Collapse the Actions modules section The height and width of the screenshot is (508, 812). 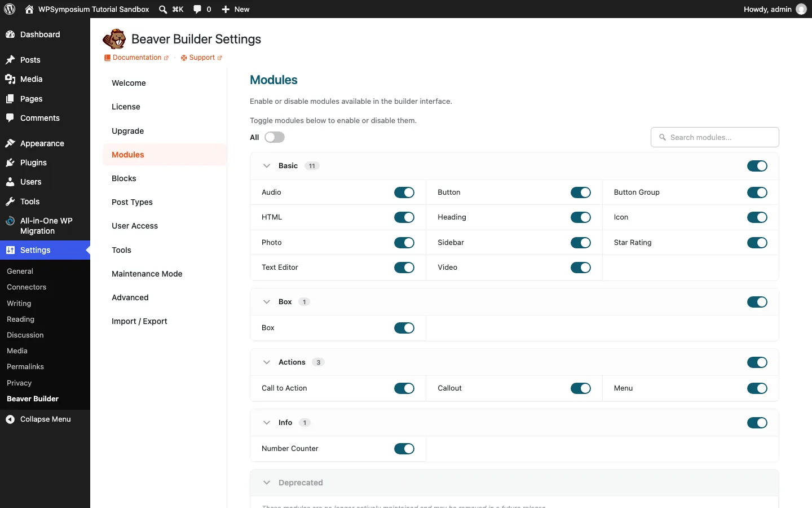[x=267, y=362]
